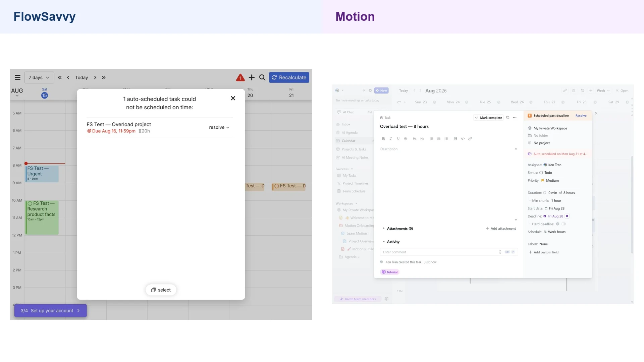Screen dimensions: 644x362
Task: Collapse the Favorites section in Motion sidebar
Action: coord(352,169)
